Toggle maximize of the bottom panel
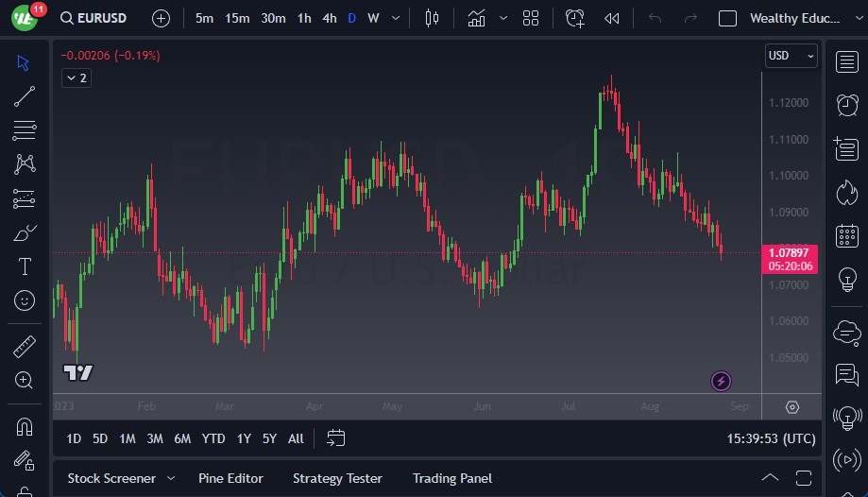Viewport: 868px width, 497px height. point(804,478)
